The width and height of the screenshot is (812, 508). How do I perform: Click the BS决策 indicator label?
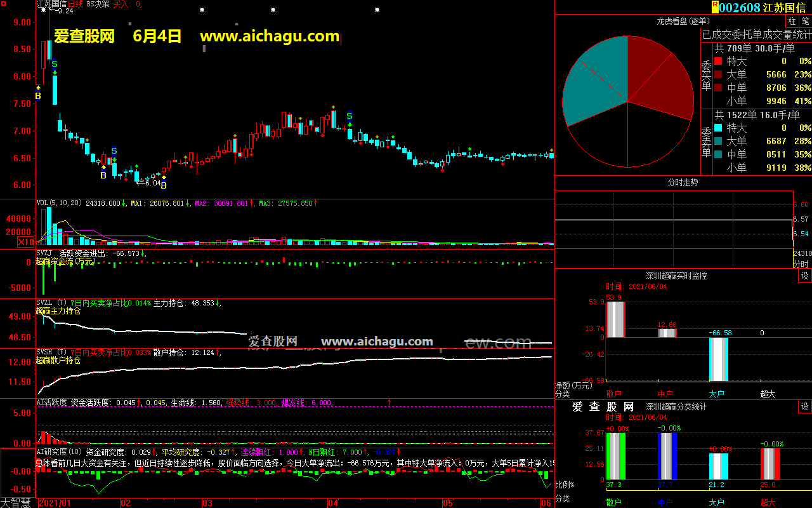coord(98,4)
